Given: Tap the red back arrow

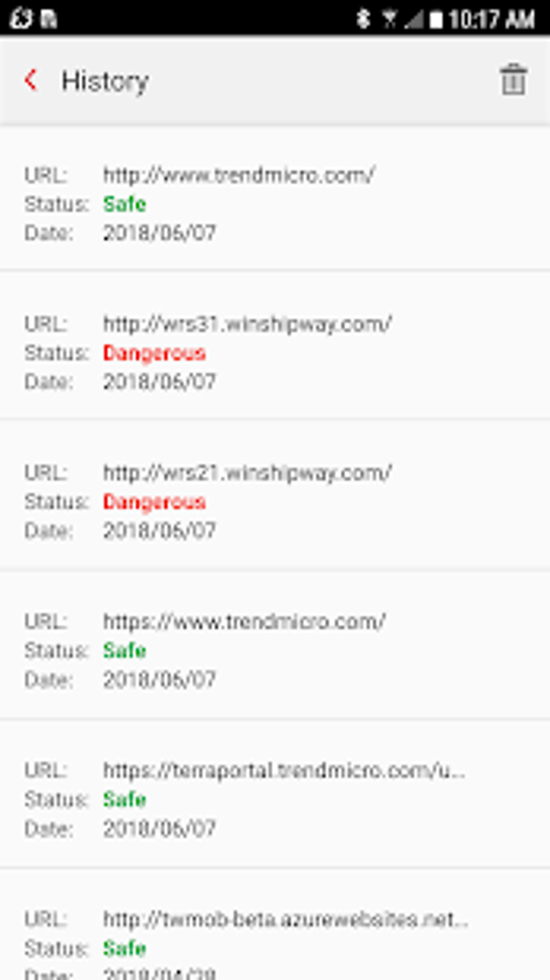Looking at the screenshot, I should pos(31,80).
